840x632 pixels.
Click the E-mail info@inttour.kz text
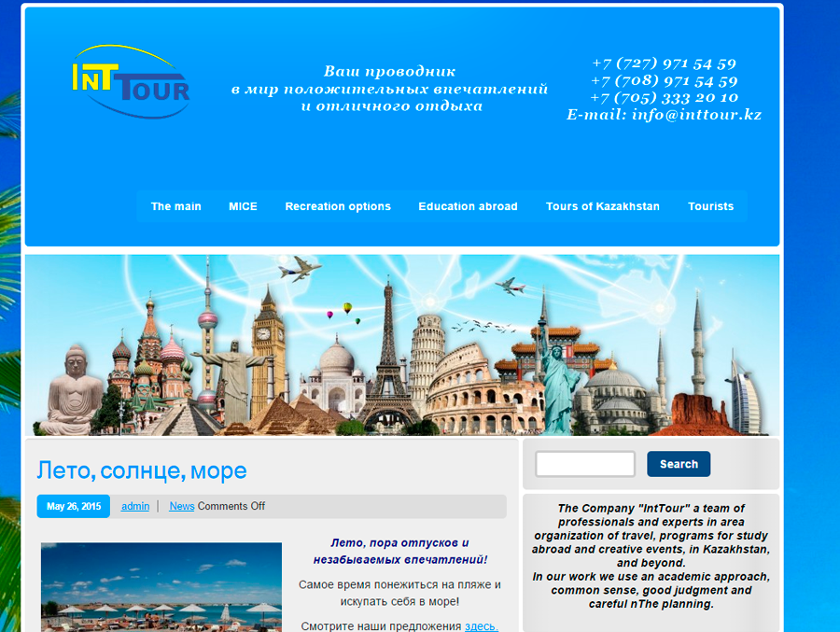point(664,115)
